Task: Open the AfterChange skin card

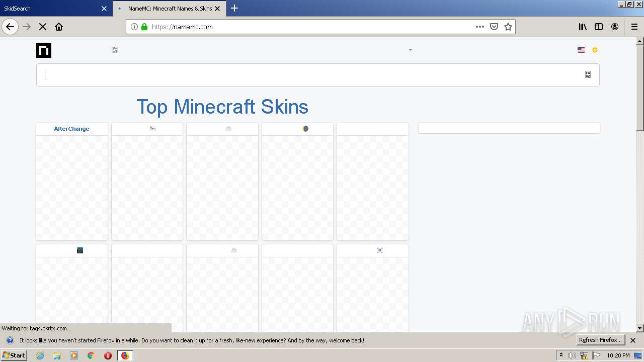Action: (x=72, y=182)
